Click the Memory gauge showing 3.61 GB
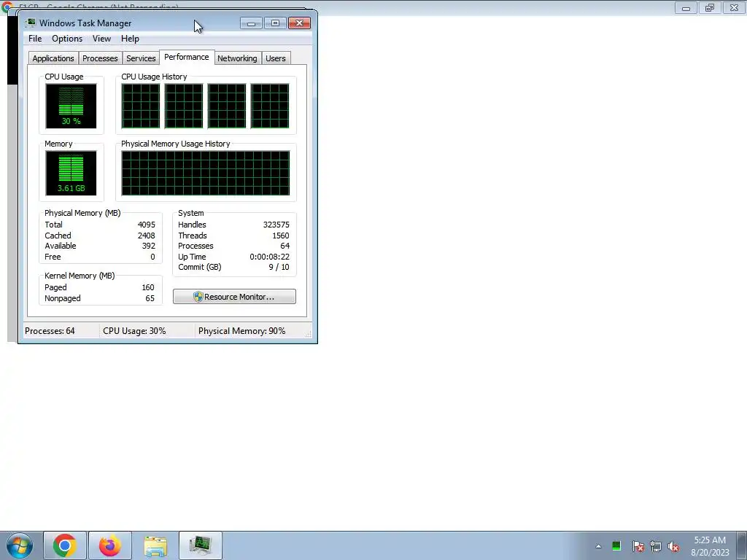This screenshot has width=747, height=560. pyautogui.click(x=71, y=174)
